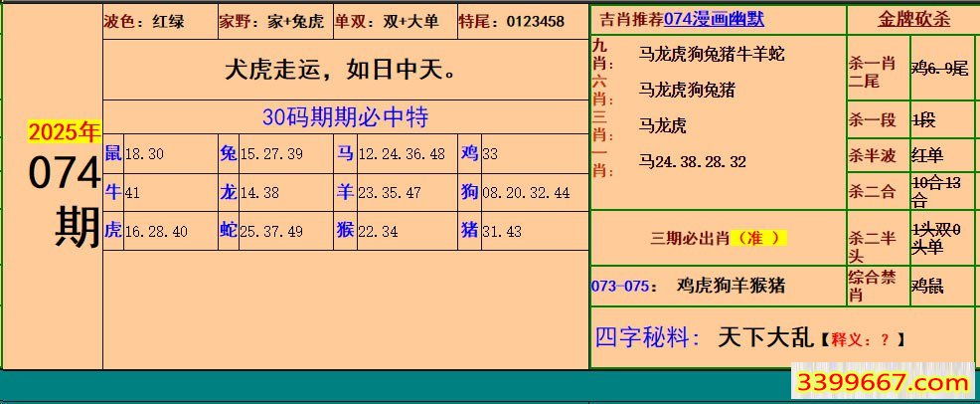Click the blue 猪 zodiac label
980x404 pixels.
point(469,230)
